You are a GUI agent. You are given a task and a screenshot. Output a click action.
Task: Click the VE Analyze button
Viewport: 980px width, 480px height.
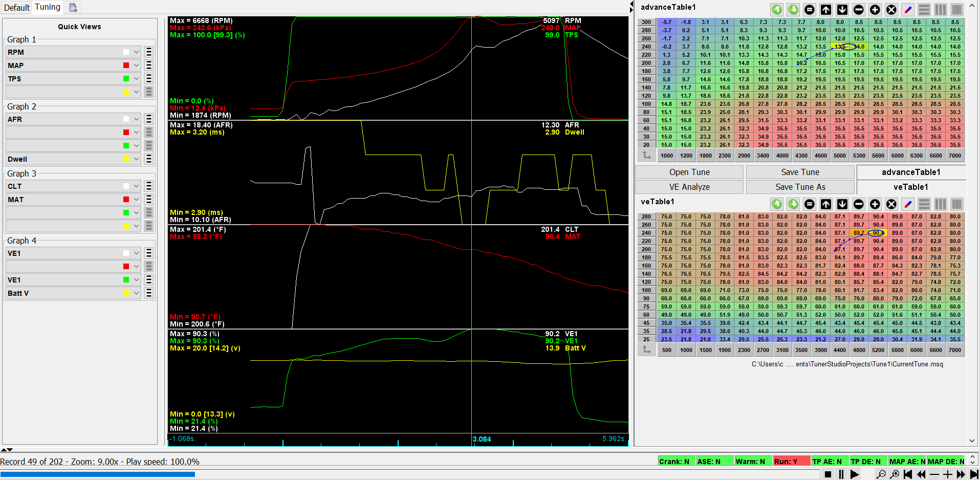click(x=689, y=187)
